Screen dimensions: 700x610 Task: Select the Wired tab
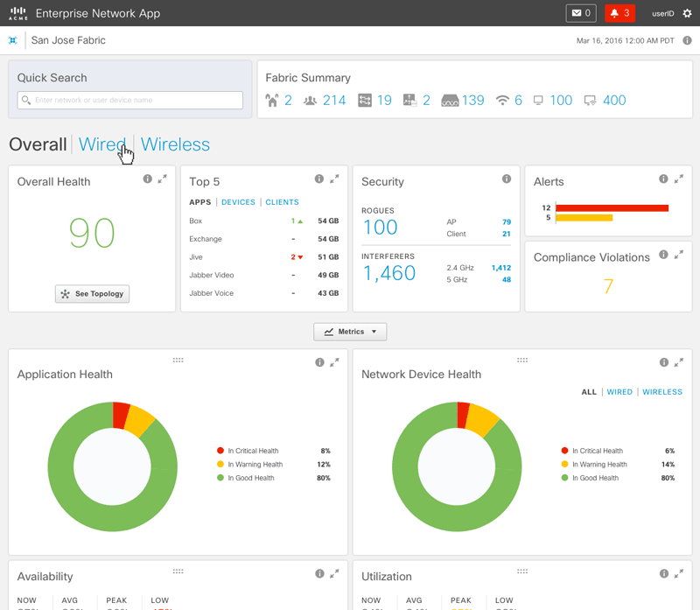coord(101,144)
